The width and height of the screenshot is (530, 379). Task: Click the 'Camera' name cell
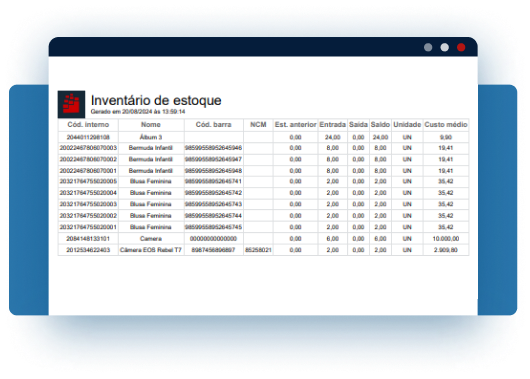pos(151,239)
